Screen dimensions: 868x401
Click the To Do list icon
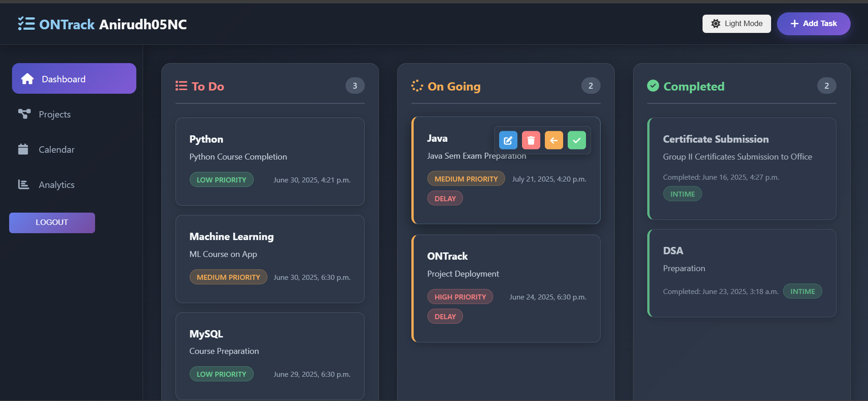point(181,86)
